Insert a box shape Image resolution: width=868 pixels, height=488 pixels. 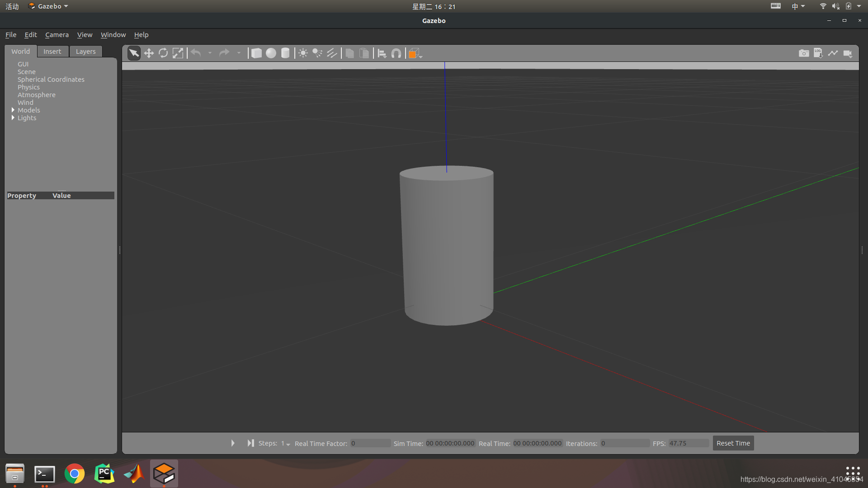pyautogui.click(x=256, y=53)
